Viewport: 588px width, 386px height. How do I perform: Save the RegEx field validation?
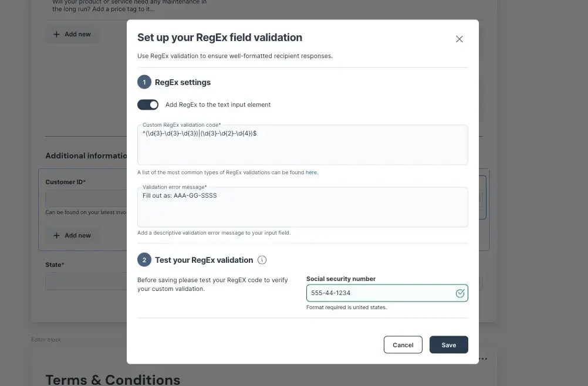(x=448, y=344)
